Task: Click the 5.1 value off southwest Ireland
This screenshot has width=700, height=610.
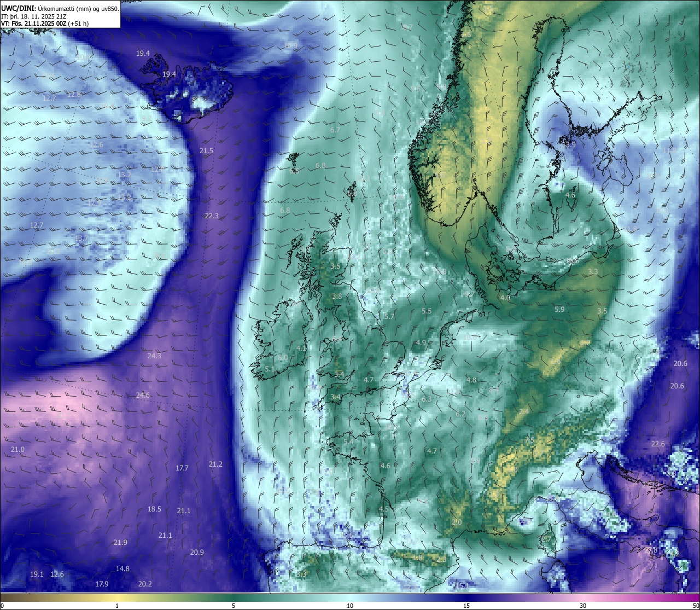Action: 269,369
